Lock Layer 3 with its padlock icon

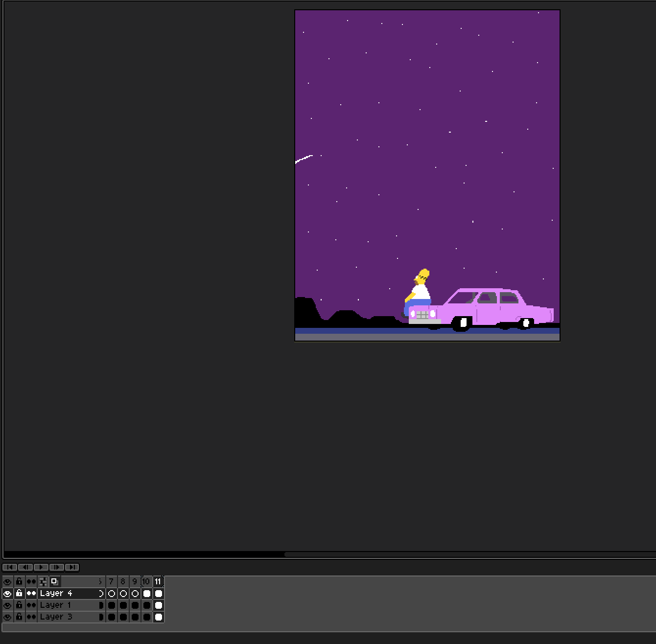coord(19,617)
